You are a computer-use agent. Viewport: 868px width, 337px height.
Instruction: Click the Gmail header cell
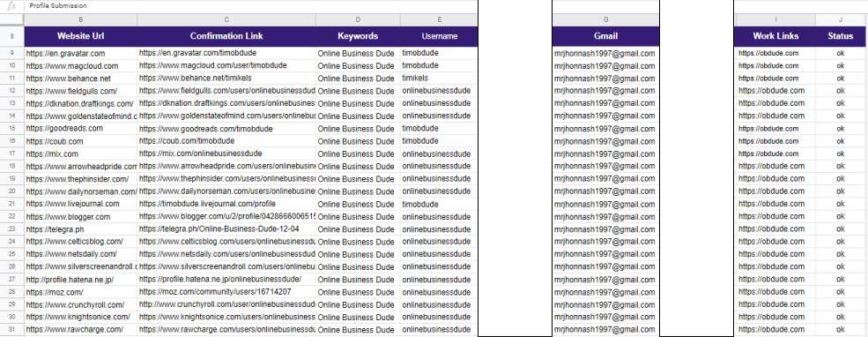pos(605,36)
